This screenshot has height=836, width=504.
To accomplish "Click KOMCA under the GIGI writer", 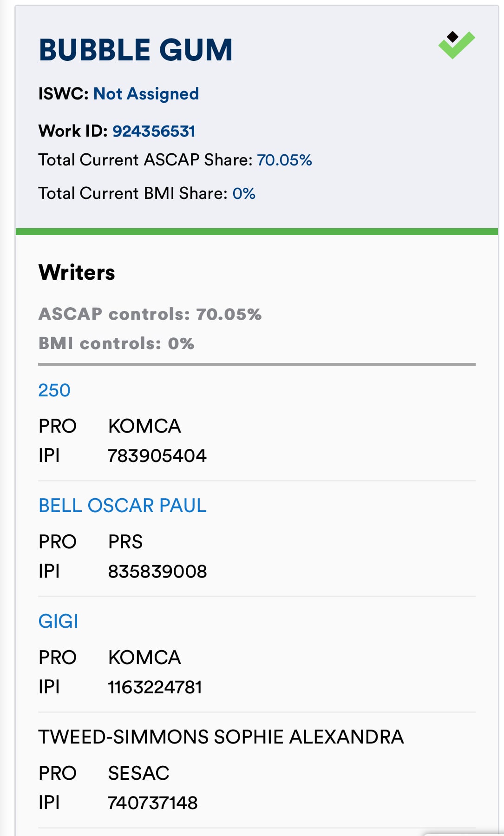I will click(144, 658).
